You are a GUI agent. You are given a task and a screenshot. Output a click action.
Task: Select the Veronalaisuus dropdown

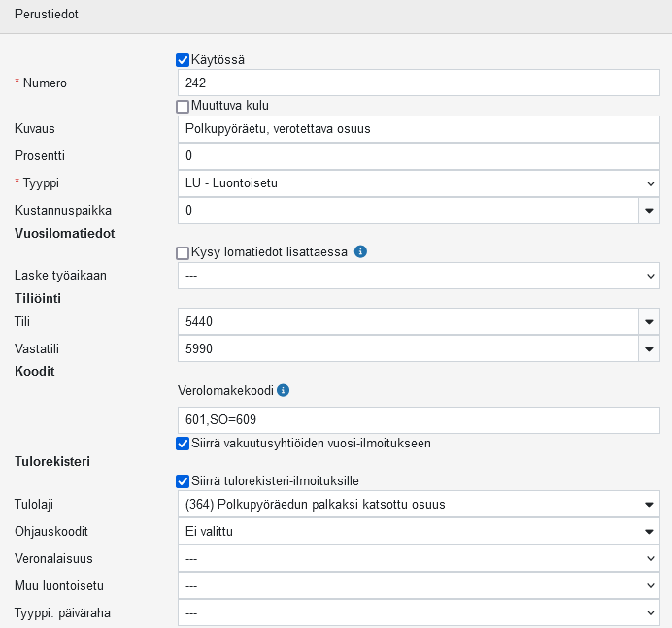pos(419,559)
